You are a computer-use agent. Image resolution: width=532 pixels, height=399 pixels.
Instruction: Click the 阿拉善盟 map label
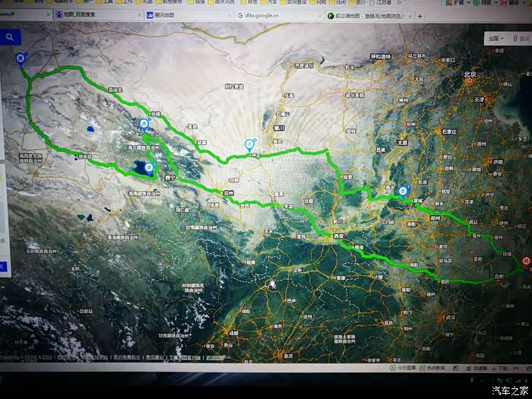point(234,87)
